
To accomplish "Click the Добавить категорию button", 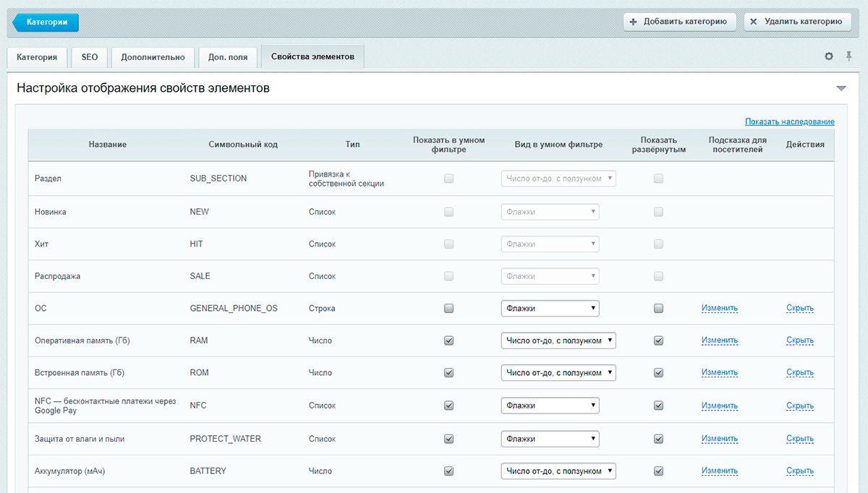I will click(679, 22).
